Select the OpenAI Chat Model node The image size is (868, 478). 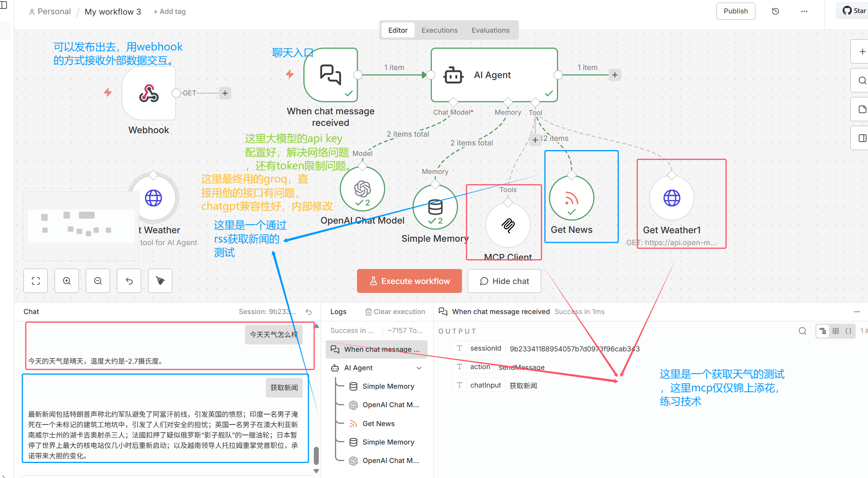tap(362, 189)
